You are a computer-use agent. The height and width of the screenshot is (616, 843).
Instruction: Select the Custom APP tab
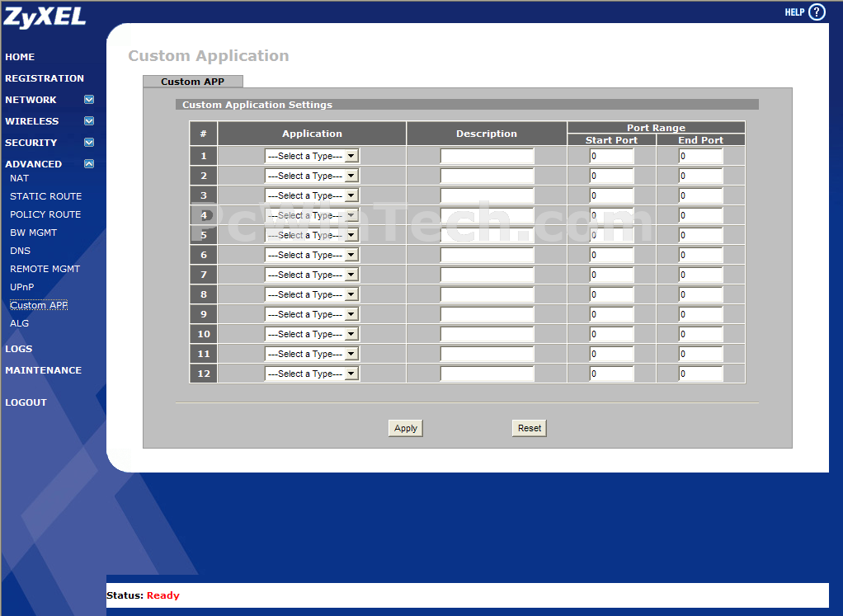(192, 81)
